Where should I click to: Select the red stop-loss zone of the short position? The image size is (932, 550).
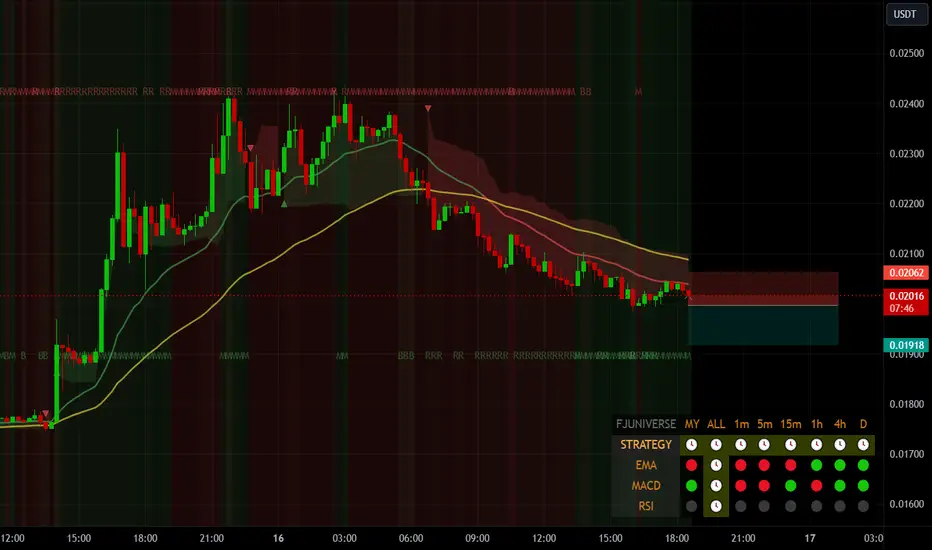click(763, 288)
